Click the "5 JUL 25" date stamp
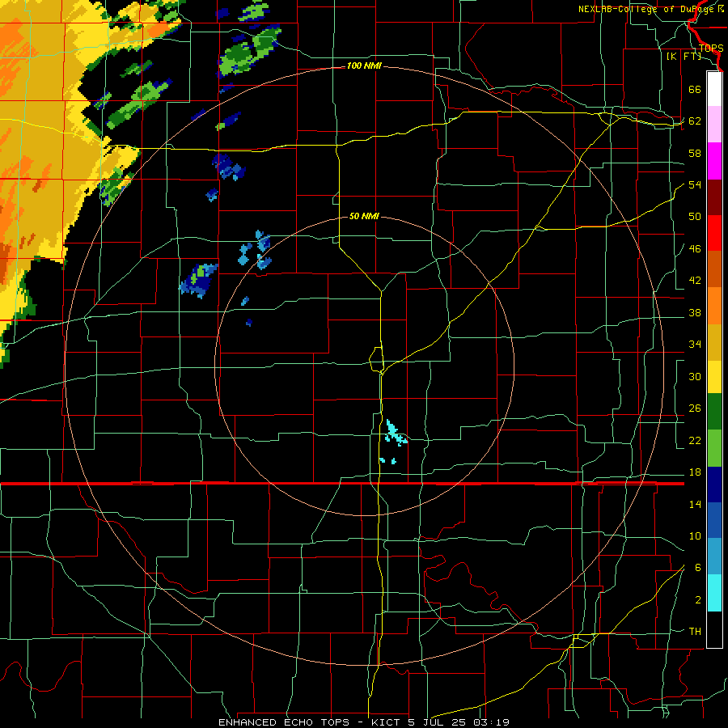The image size is (728, 728). 438,722
